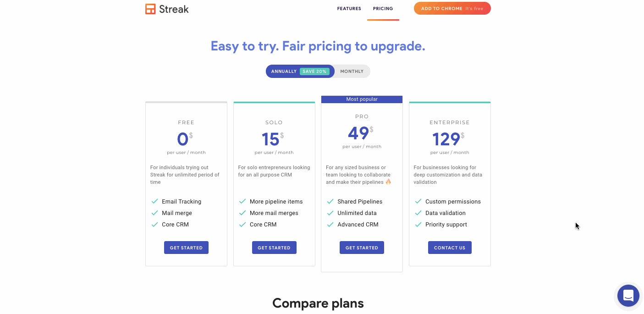Click the Save 20% badge
644x314 pixels.
coord(314,72)
